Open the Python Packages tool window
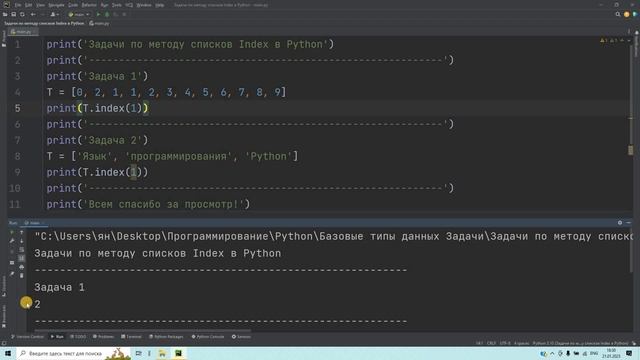Viewport: 640px width, 360px height. [x=167, y=337]
